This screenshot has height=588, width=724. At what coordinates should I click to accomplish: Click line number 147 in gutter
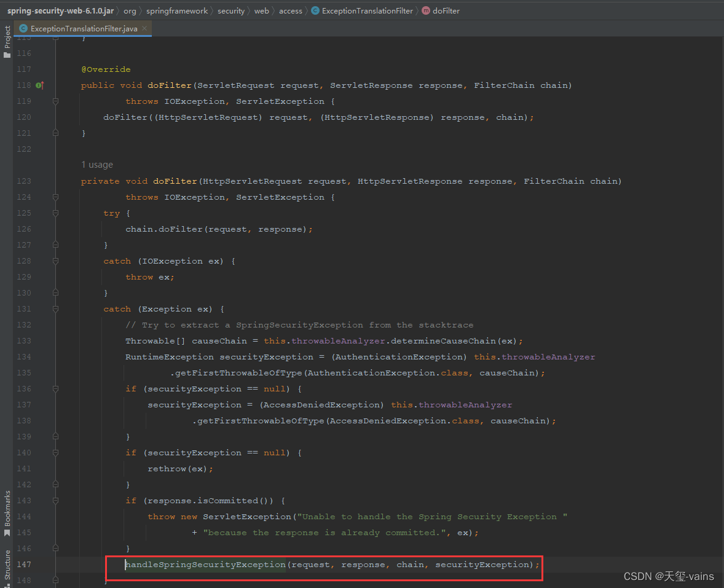coord(24,565)
